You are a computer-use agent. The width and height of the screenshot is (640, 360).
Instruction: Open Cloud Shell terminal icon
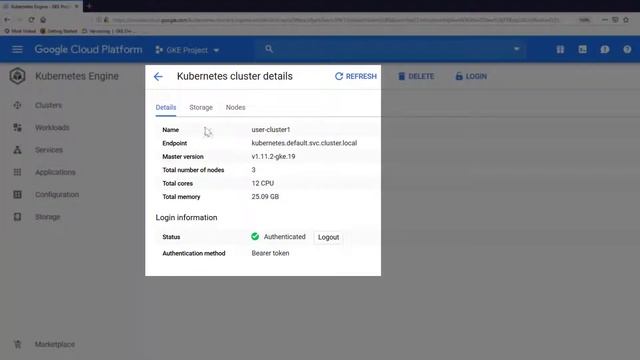(582, 49)
